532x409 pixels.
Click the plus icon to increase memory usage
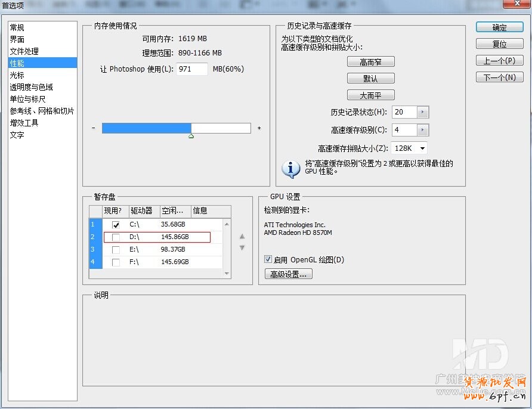click(258, 127)
